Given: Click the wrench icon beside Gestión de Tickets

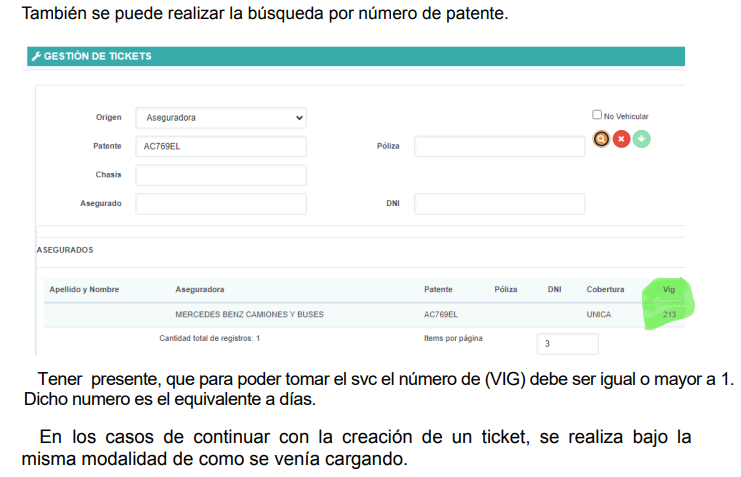Looking at the screenshot, I should (36, 56).
